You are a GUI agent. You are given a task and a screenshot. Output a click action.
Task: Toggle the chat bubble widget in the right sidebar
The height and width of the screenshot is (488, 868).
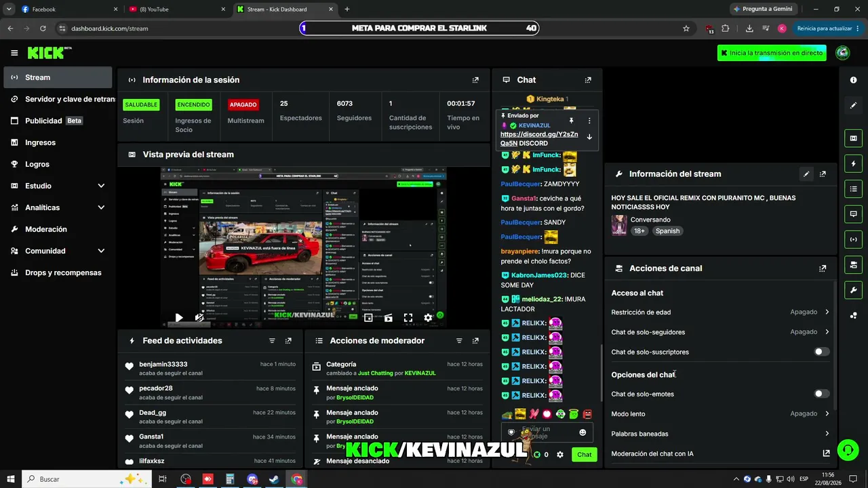(853, 213)
